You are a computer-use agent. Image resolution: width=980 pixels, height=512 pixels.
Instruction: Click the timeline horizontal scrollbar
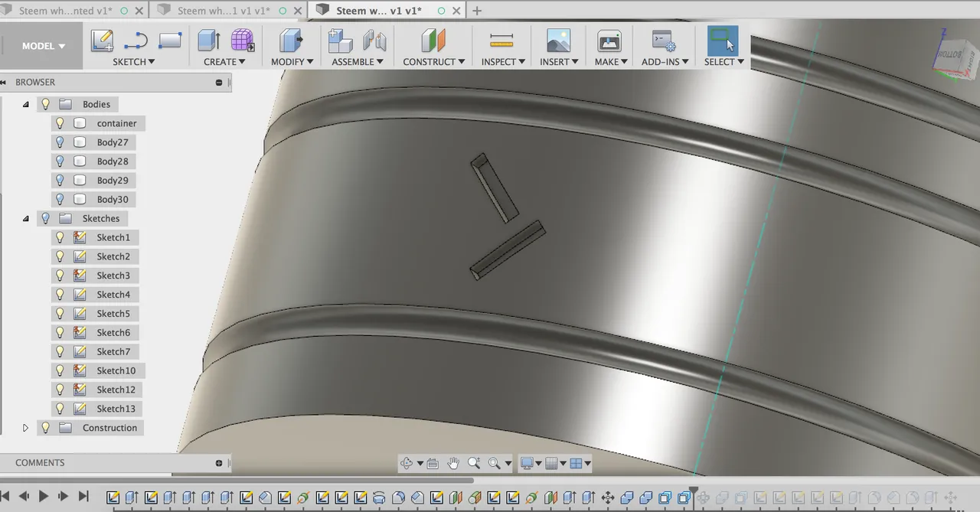coord(237,481)
